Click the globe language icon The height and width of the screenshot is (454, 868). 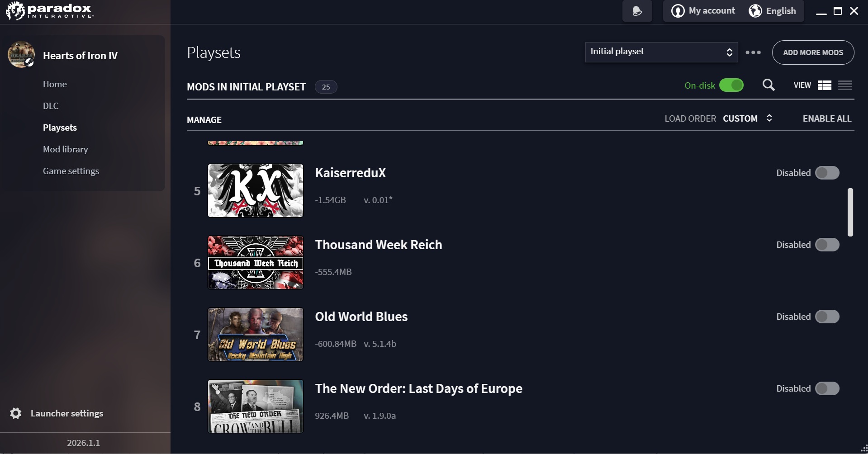tap(755, 11)
